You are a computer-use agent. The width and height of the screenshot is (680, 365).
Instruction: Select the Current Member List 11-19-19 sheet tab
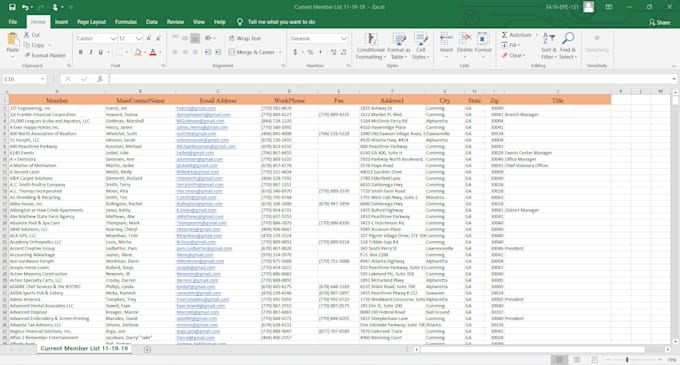84,349
